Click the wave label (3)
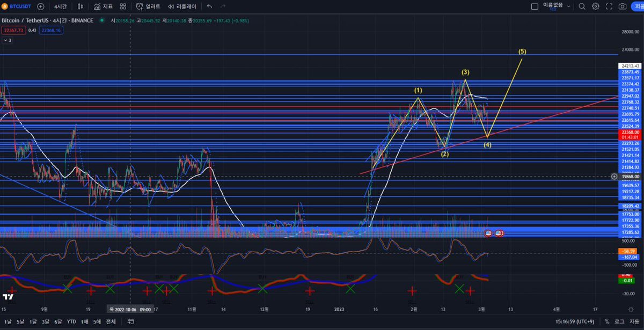644x330 pixels. point(465,72)
